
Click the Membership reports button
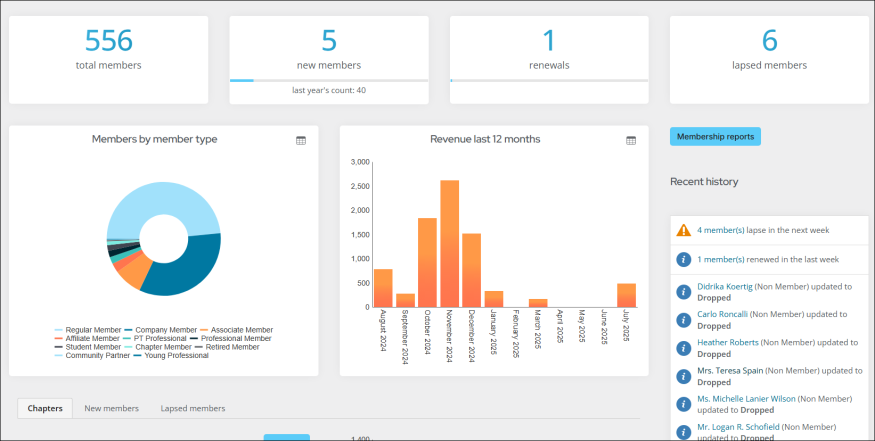click(715, 136)
